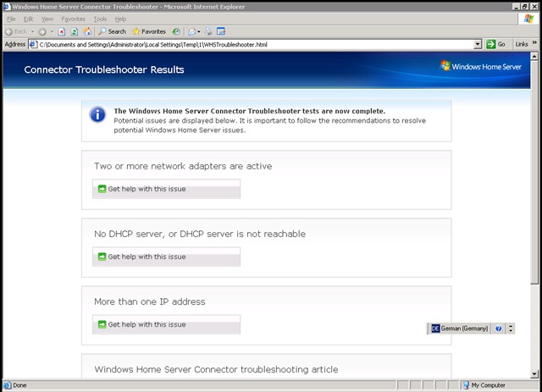
Task: Click 'More than one IP address' heading
Action: 150,301
